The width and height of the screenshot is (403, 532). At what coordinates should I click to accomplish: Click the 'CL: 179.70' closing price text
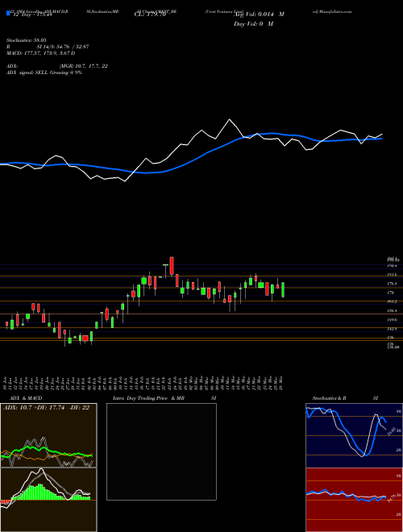coord(149,15)
